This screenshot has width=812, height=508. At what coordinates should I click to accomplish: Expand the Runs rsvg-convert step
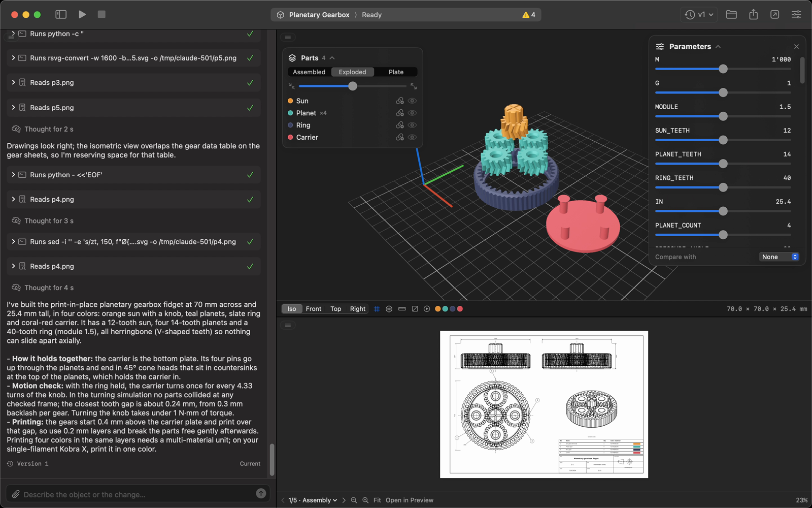(x=13, y=58)
